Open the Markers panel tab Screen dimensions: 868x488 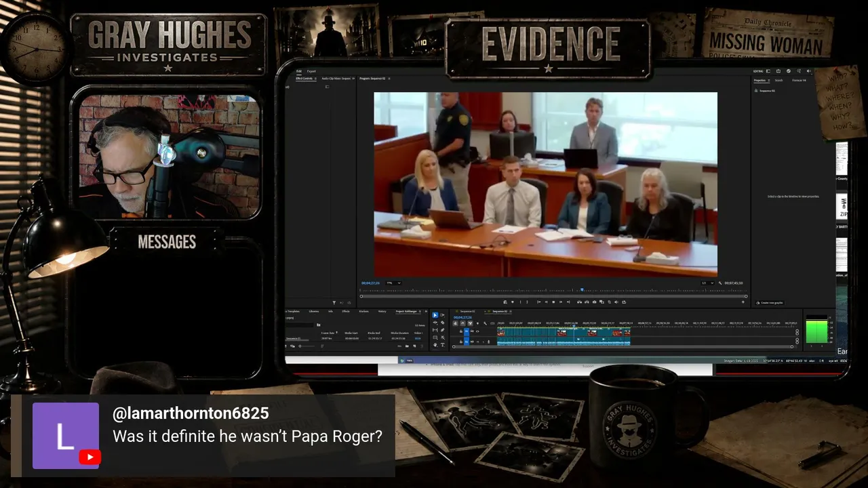(364, 311)
